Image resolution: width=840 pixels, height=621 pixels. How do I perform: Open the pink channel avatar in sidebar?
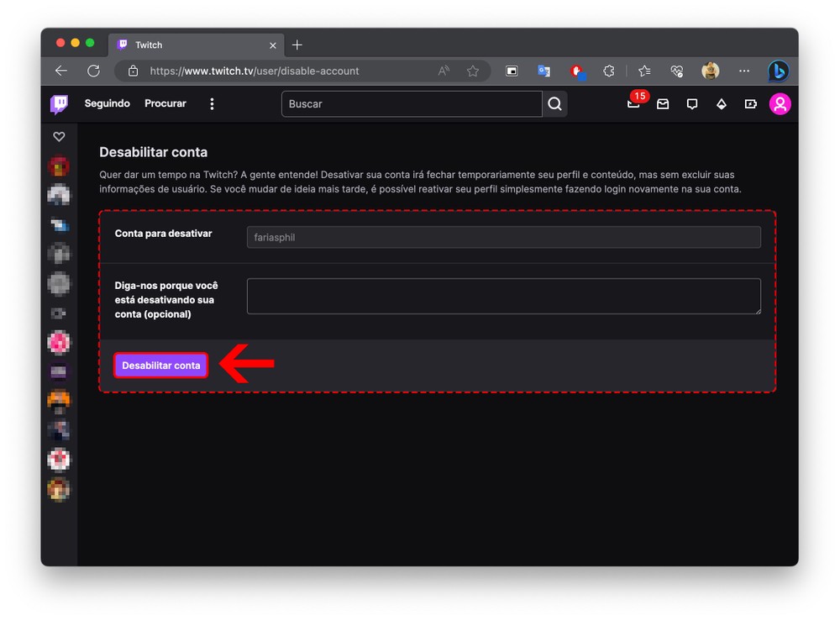coord(59,342)
